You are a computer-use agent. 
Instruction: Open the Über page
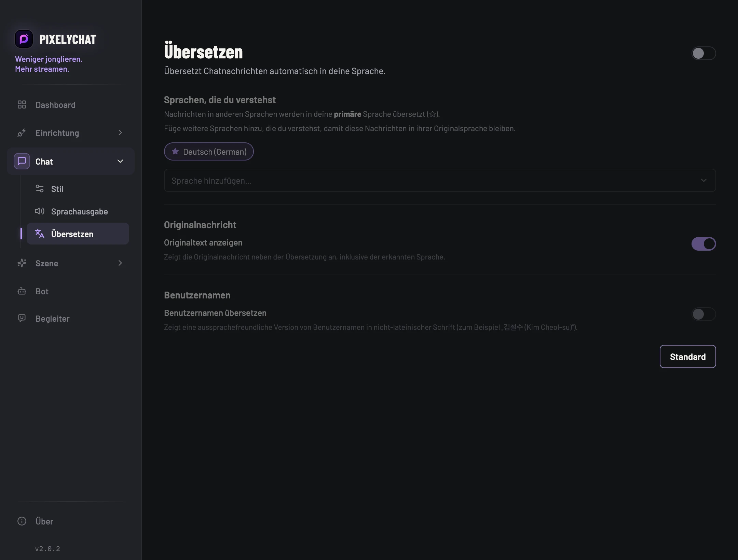pyautogui.click(x=70, y=521)
